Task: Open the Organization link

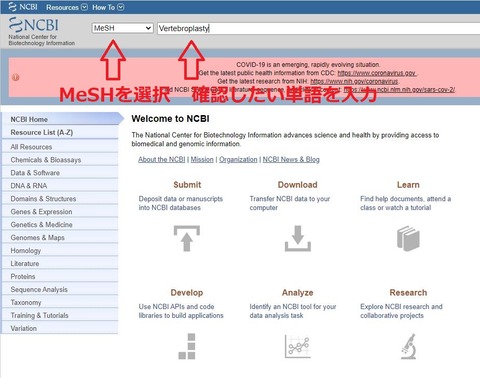Action: [238, 160]
